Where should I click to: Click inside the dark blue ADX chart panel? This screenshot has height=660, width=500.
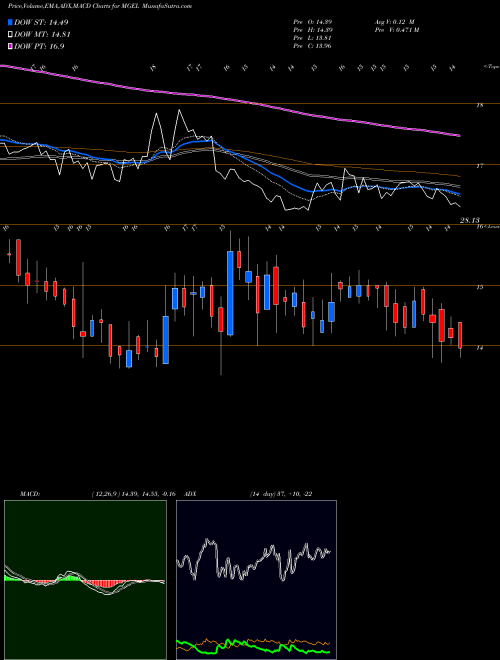coord(256,580)
